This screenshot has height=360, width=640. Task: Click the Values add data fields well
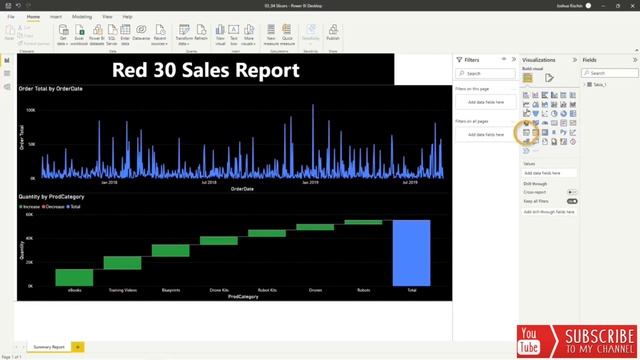coord(549,173)
